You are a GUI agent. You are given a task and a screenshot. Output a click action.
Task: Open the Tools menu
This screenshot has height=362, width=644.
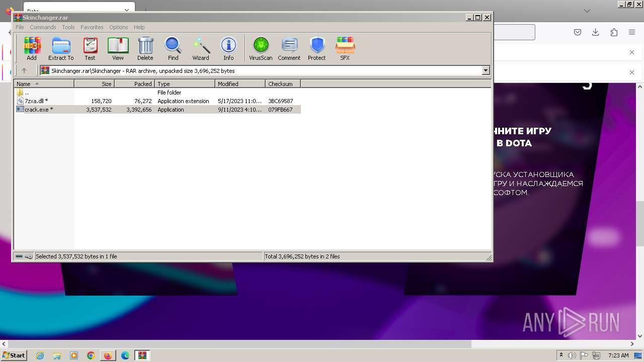68,27
